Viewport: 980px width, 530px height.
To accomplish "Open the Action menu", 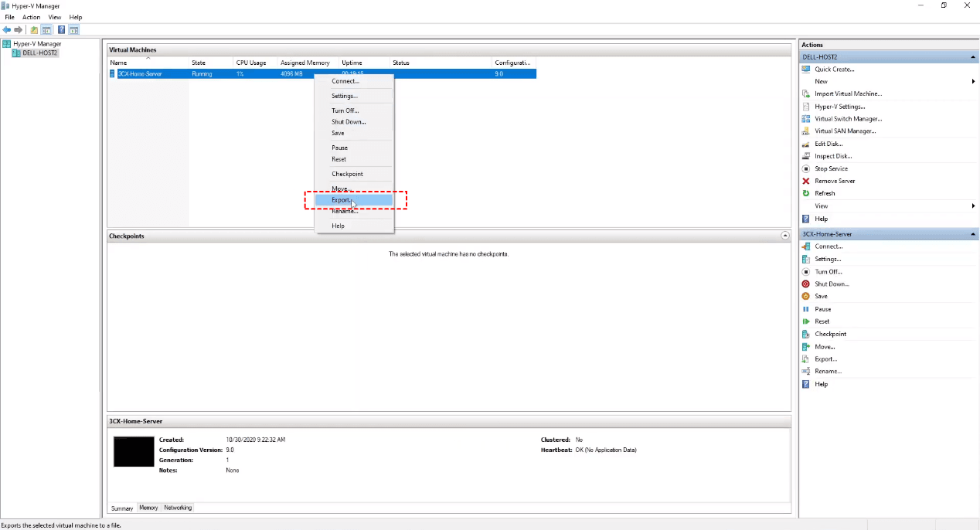I will pyautogui.click(x=32, y=17).
